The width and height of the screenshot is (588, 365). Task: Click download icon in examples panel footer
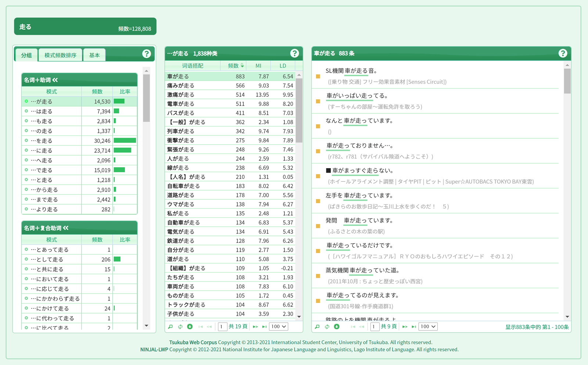[337, 327]
